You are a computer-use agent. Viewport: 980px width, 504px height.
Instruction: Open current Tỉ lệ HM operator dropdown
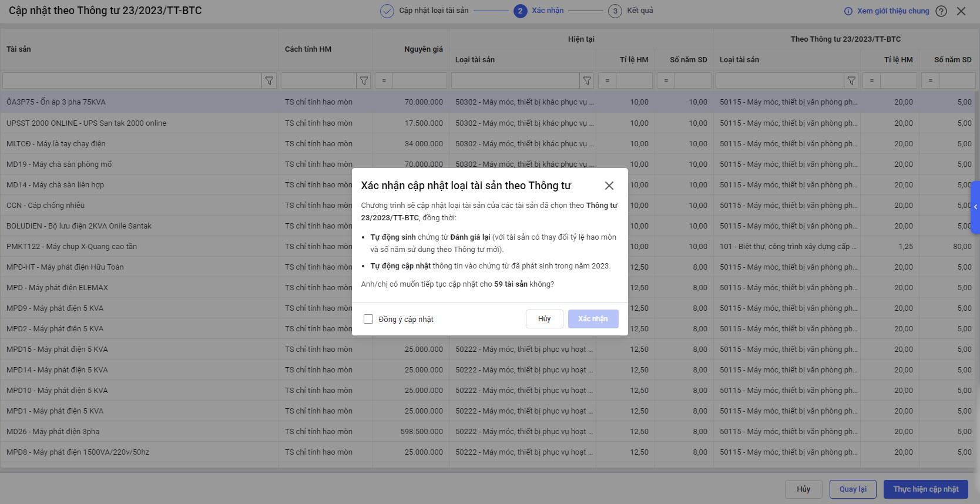click(x=607, y=80)
